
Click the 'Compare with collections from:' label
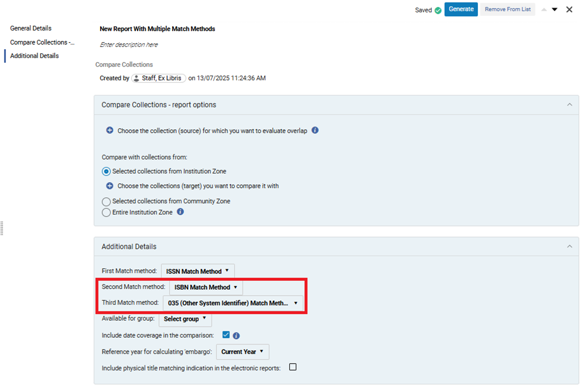[145, 157]
